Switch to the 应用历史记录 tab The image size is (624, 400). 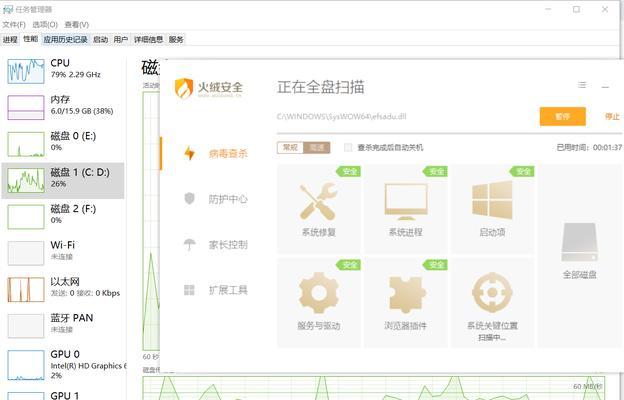click(66, 39)
